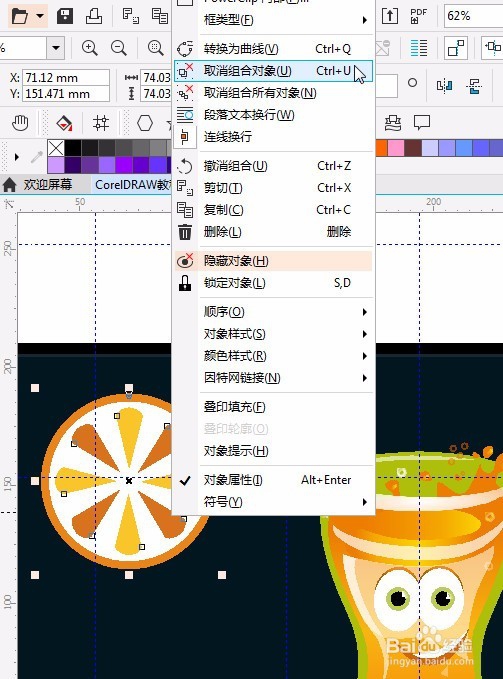Choose 撤消组合(U) menu entry
This screenshot has height=679, width=503.
[273, 166]
